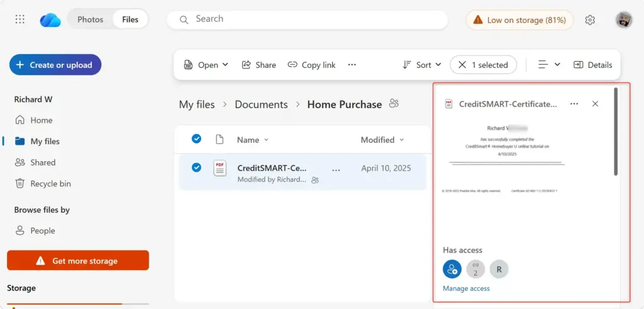Open Shared in sidebar
Viewport: 644px width, 309px height.
click(35, 162)
